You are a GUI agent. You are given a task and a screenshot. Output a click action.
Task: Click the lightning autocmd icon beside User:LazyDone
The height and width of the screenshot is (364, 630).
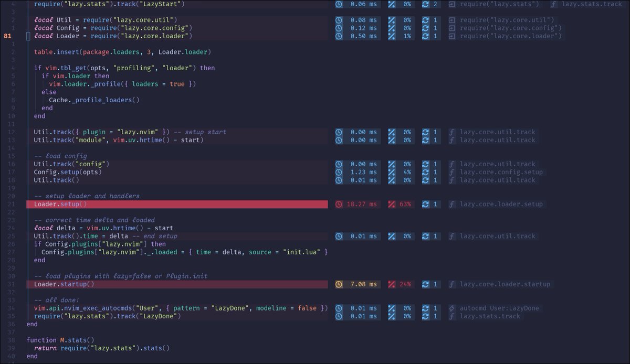452,308
